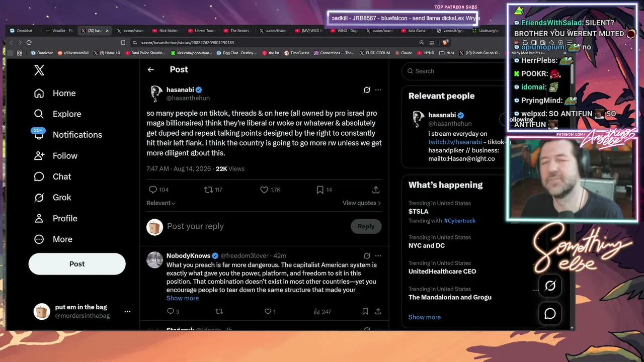The height and width of the screenshot is (362, 644).
Task: Show more trends in What's happening
Action: tap(425, 317)
